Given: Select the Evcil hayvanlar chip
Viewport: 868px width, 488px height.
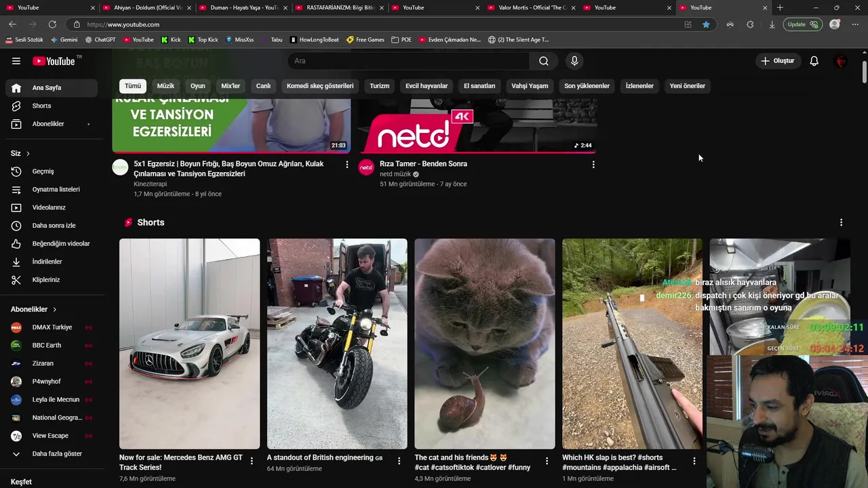Looking at the screenshot, I should pos(427,86).
